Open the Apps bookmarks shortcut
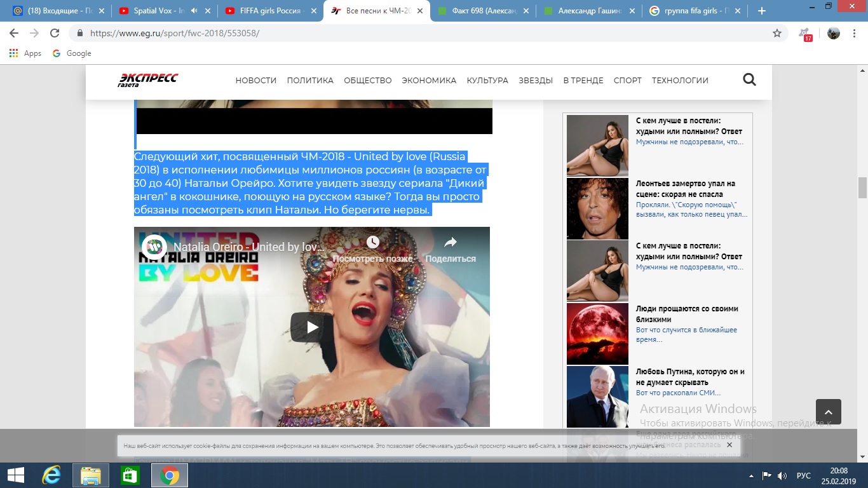 25,53
